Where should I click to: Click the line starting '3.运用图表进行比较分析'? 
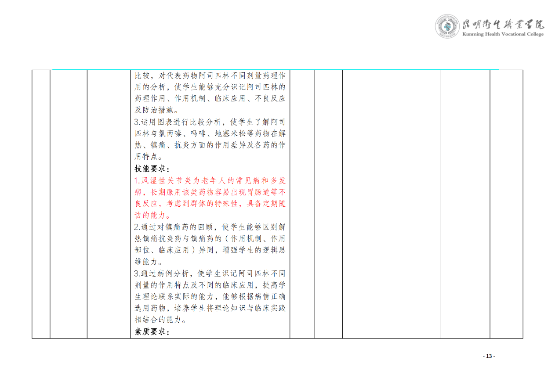click(x=210, y=122)
